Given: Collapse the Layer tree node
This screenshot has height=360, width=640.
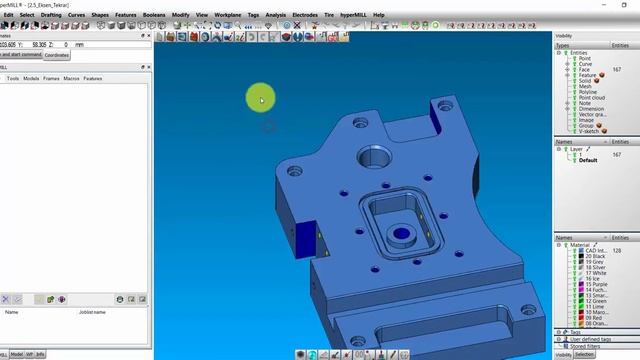Looking at the screenshot, I should point(559,149).
